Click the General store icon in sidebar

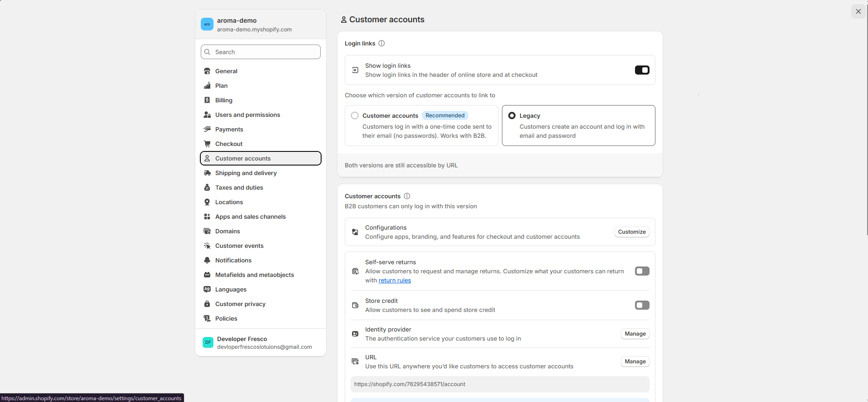(x=207, y=71)
